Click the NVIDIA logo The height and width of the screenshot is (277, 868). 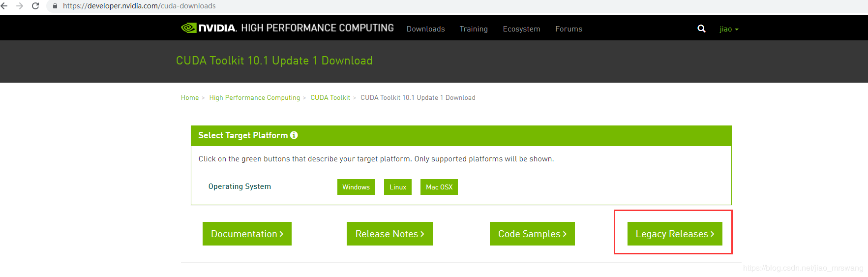coord(209,28)
